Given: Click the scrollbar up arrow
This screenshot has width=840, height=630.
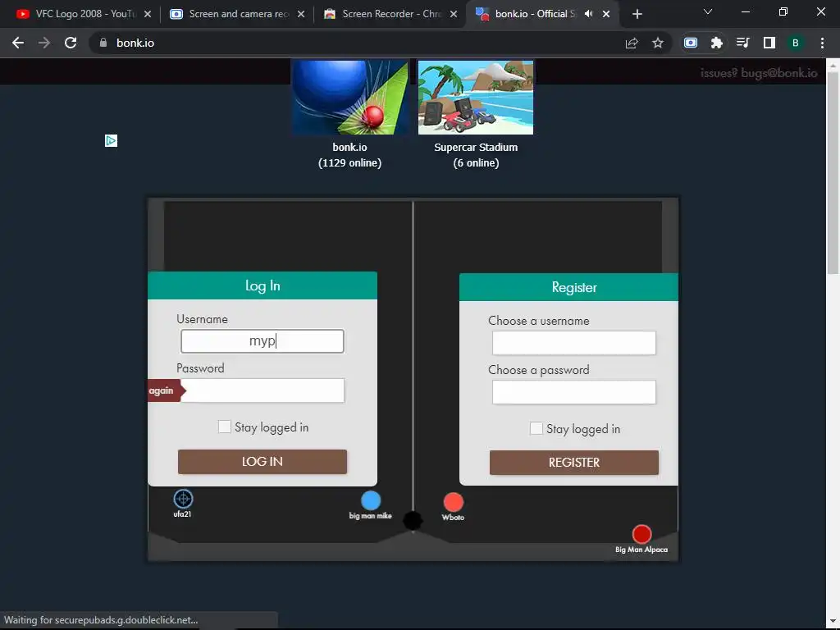Looking at the screenshot, I should (833, 65).
